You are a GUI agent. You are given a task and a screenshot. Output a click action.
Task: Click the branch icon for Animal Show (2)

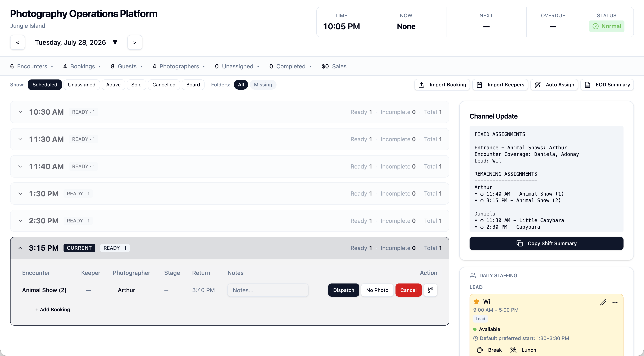coord(430,290)
